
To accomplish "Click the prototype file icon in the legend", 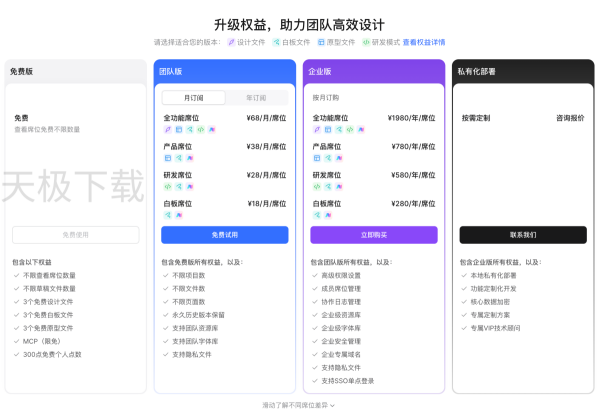I will [x=320, y=43].
